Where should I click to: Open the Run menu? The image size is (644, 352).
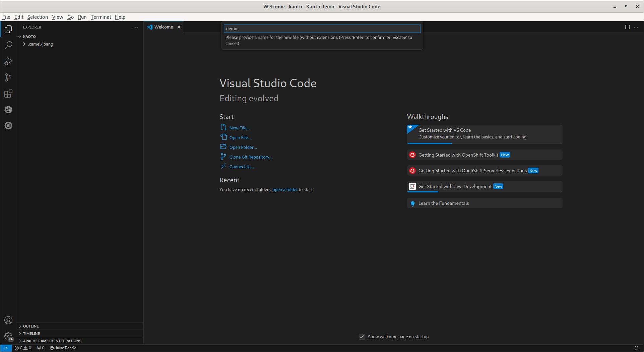pos(82,17)
